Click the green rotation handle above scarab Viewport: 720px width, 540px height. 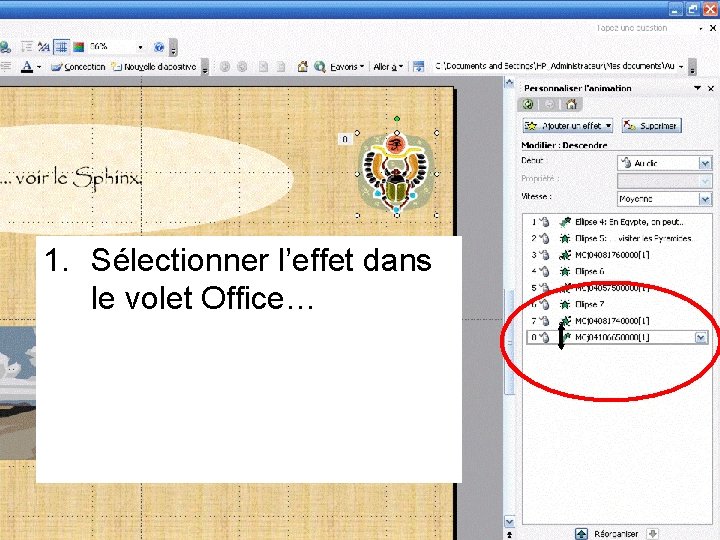(397, 119)
